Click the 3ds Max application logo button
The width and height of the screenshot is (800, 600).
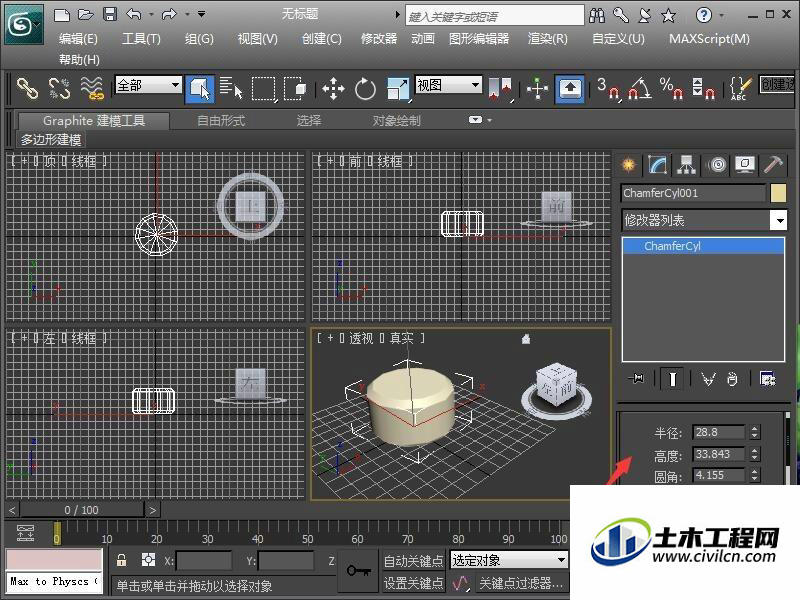(24, 23)
